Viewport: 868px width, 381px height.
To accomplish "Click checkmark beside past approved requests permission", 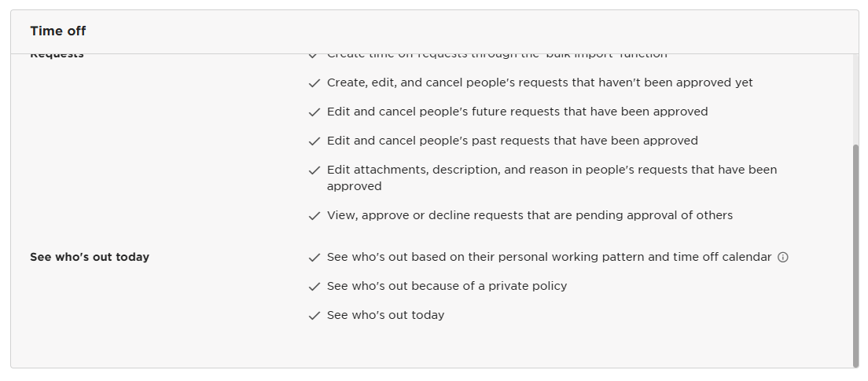I will [x=314, y=141].
